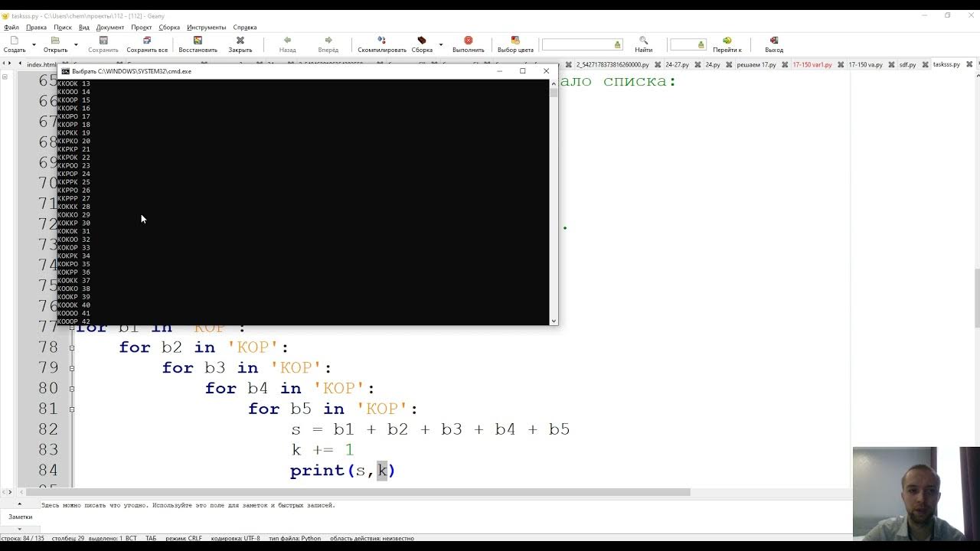This screenshot has height=551, width=980.
Task: Click the Перейти к goto icon
Action: click(x=727, y=41)
